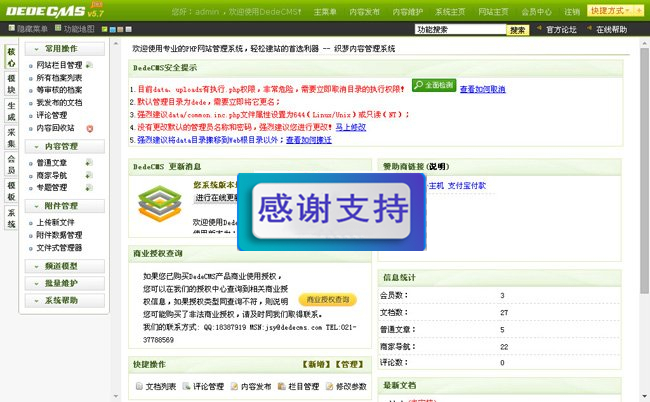This screenshot has height=402, width=650.
Task: Click the stacked-layers update logo
Action: click(160, 204)
